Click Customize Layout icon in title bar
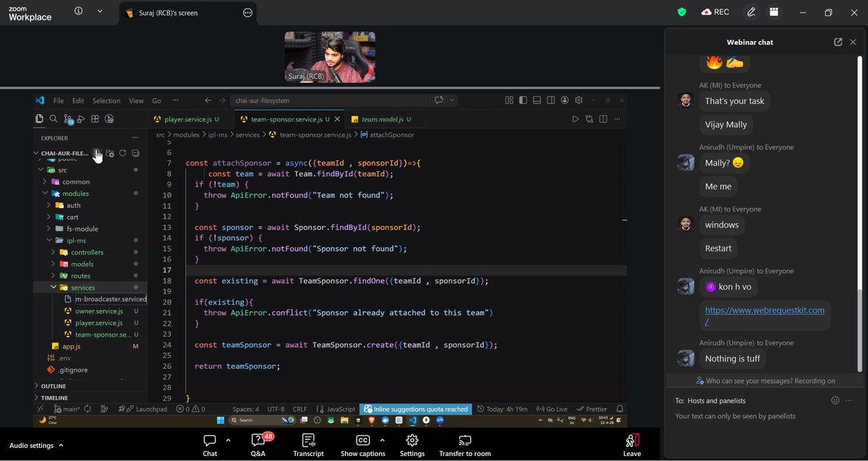The height and width of the screenshot is (461, 868). tap(510, 100)
